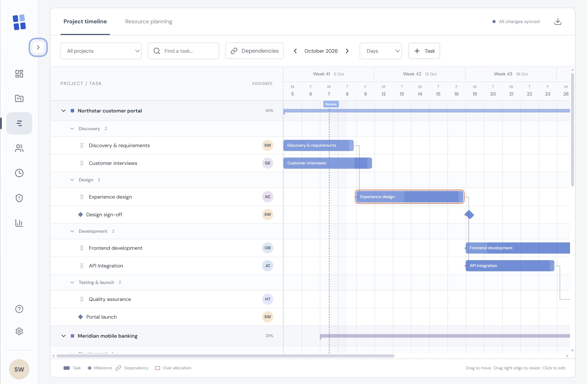
Task: Go to next month with right arrow
Action: (347, 51)
